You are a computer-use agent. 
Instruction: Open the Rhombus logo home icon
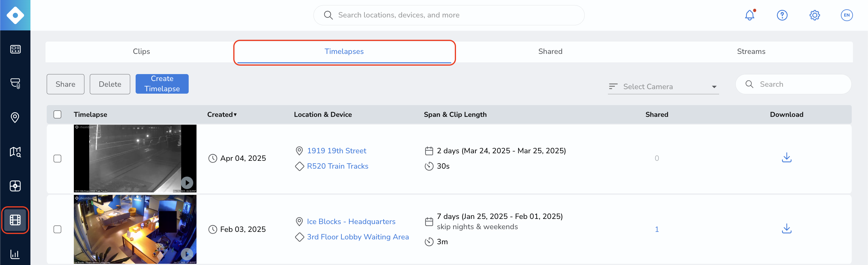click(x=15, y=15)
